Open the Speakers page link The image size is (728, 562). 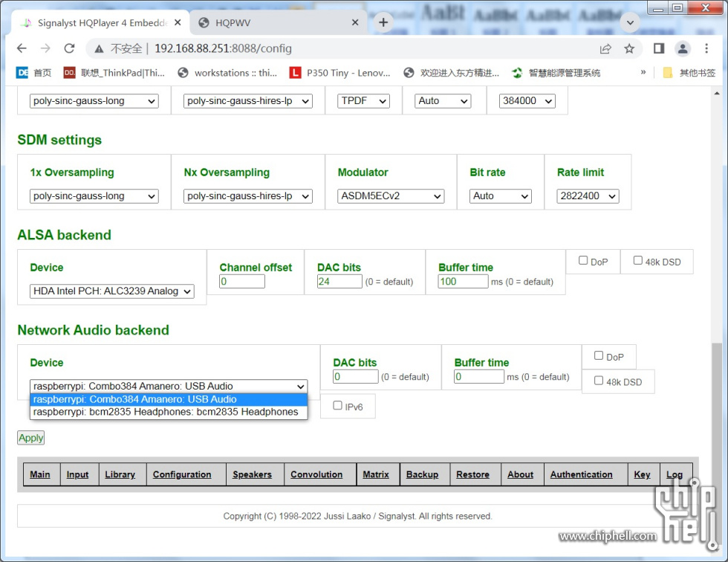pyautogui.click(x=252, y=474)
